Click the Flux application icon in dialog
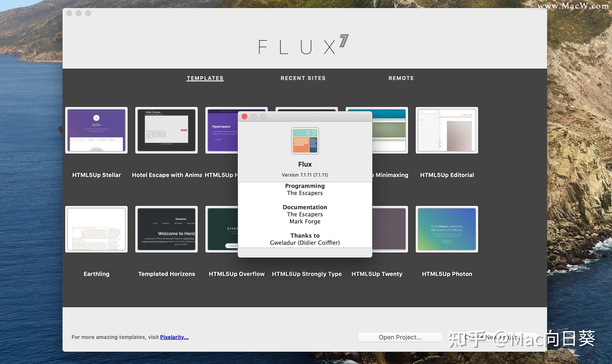This screenshot has height=364, width=612. pyautogui.click(x=305, y=141)
